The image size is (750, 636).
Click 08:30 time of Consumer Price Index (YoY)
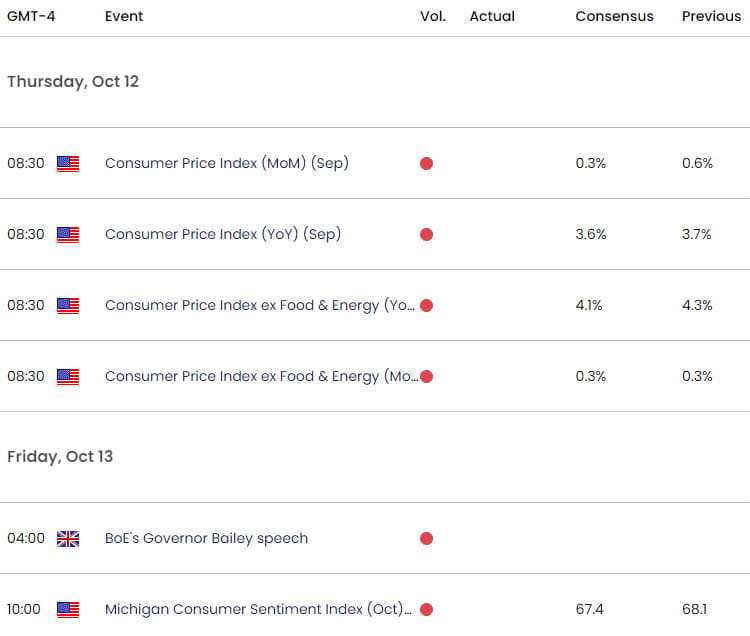click(25, 234)
